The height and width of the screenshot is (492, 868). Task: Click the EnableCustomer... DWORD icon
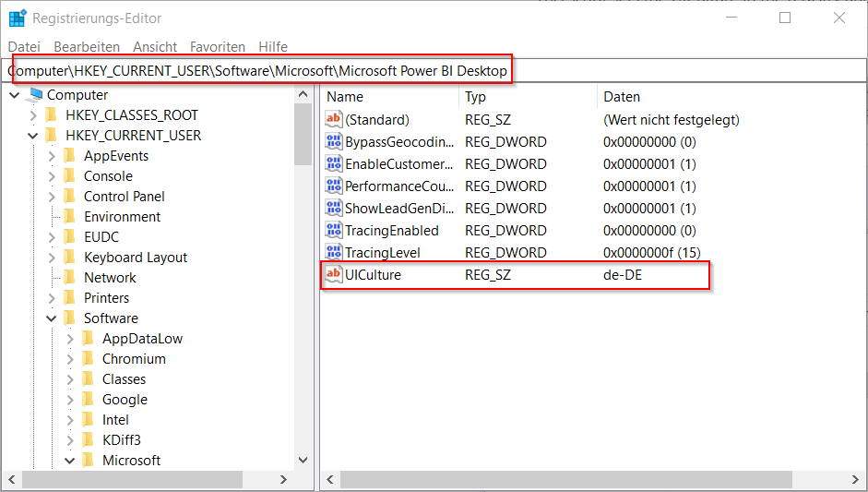334,163
